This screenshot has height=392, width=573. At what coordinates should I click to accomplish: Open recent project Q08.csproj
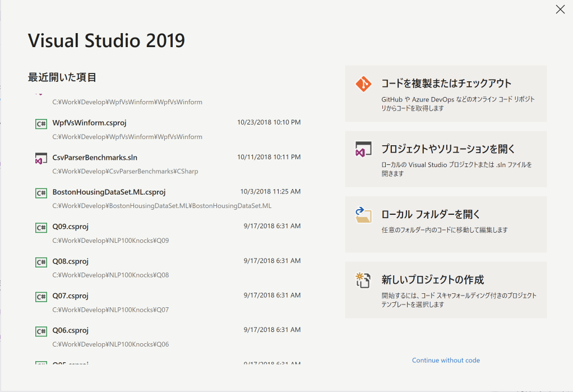point(168,268)
